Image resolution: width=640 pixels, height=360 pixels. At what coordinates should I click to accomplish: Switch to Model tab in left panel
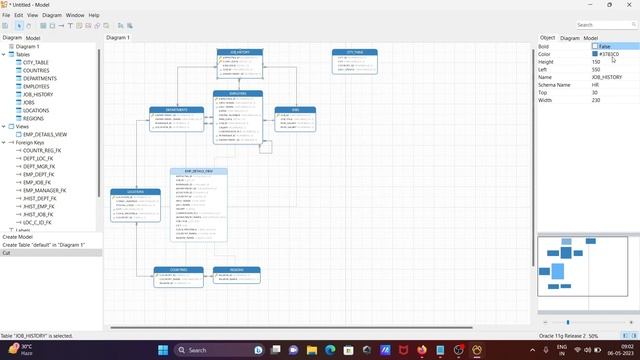pyautogui.click(x=33, y=38)
